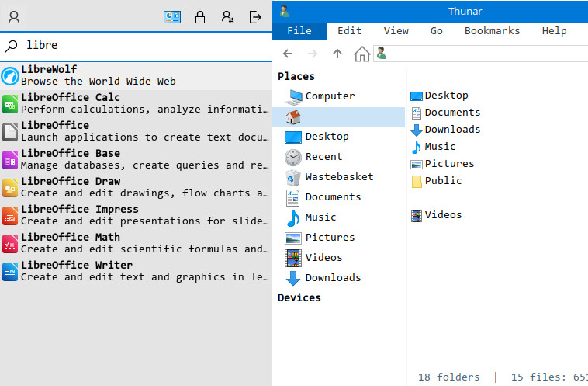Screen dimensions: 588x386
Task: Launch LibreOffice Math from results
Action: 136,243
